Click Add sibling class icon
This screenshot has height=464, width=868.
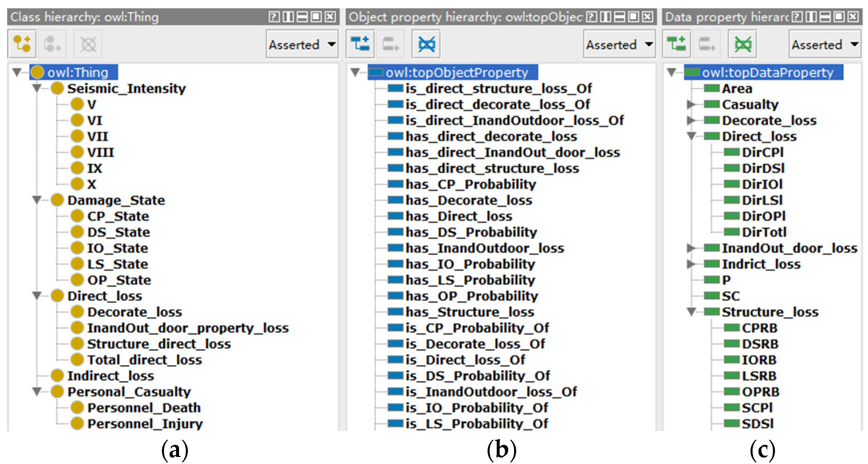(52, 44)
